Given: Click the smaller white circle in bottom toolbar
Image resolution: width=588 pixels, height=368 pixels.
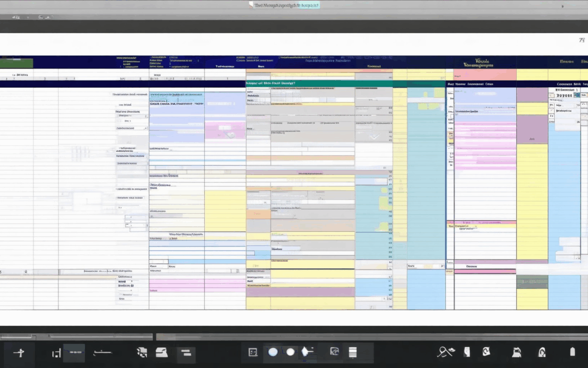Looking at the screenshot, I should pos(290,352).
